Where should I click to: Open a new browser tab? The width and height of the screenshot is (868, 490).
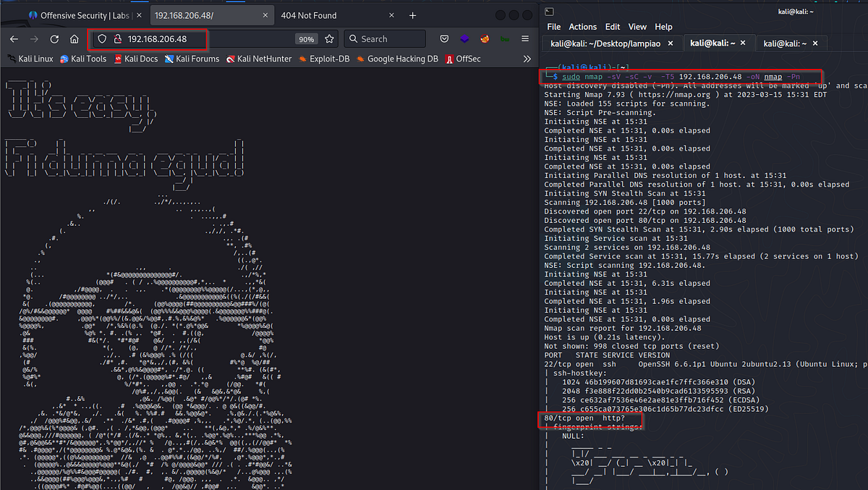coord(412,14)
